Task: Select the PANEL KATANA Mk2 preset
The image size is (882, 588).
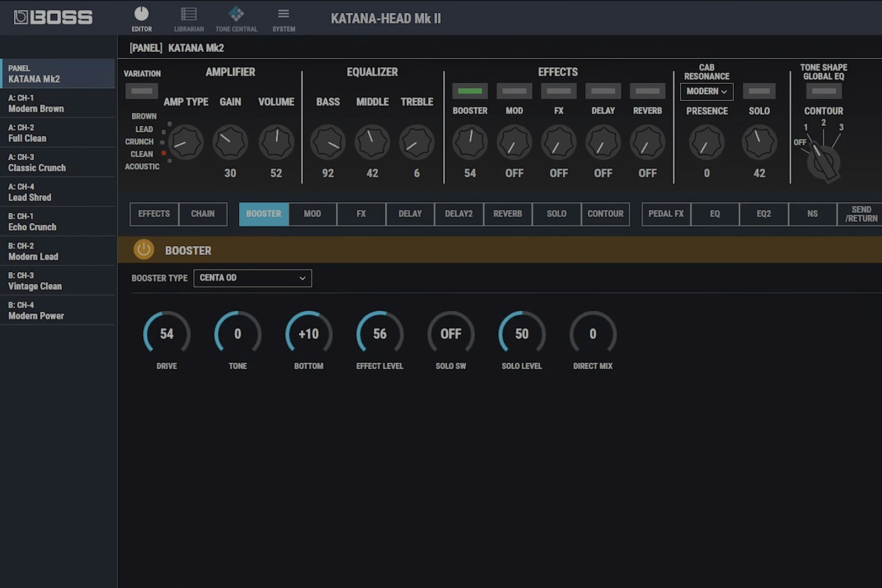Action: [x=57, y=74]
